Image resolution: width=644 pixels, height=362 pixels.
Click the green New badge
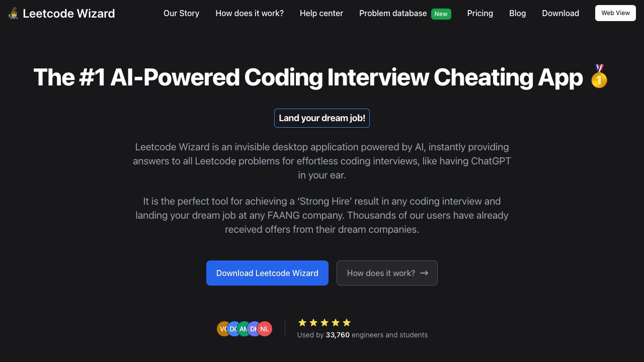tap(441, 14)
